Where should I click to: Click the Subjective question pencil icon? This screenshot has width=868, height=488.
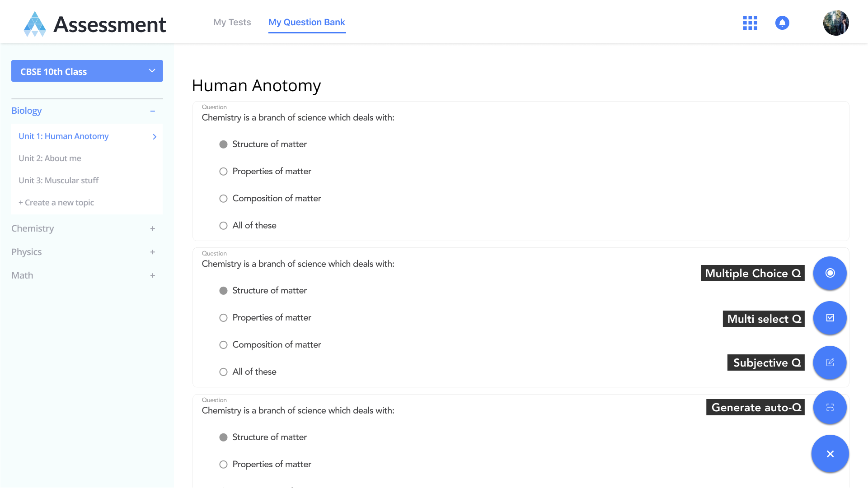[830, 363]
